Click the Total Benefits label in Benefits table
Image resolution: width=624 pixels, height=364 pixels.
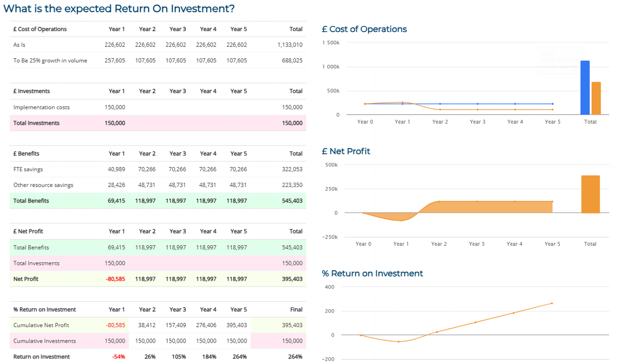click(31, 201)
